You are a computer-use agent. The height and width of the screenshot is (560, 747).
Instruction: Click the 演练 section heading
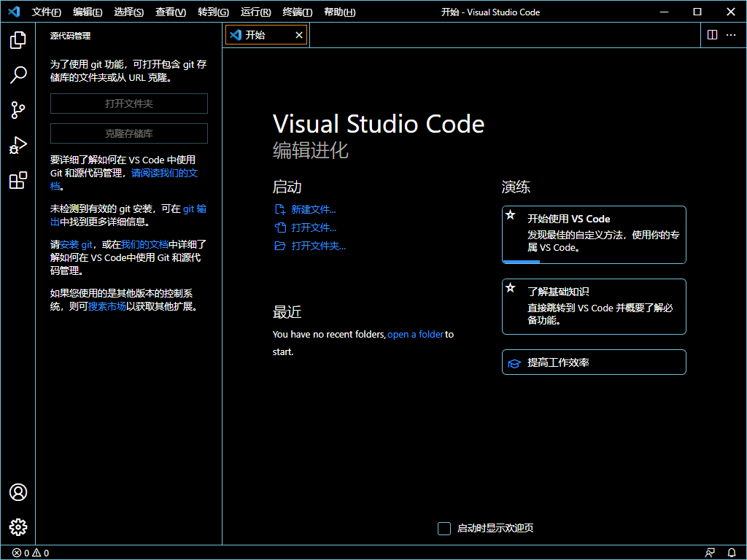(x=516, y=187)
